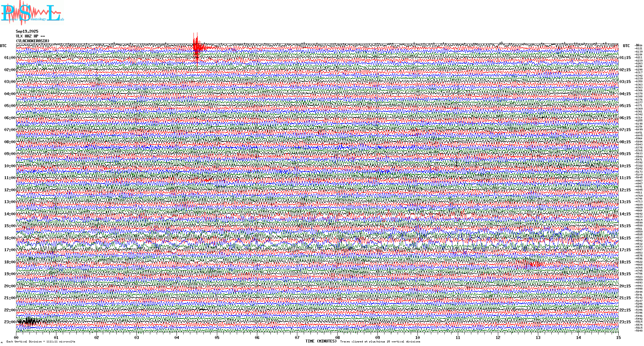Screen dimensions: 644x346
Task: Click the 12:00 hour label
Action: (10, 190)
